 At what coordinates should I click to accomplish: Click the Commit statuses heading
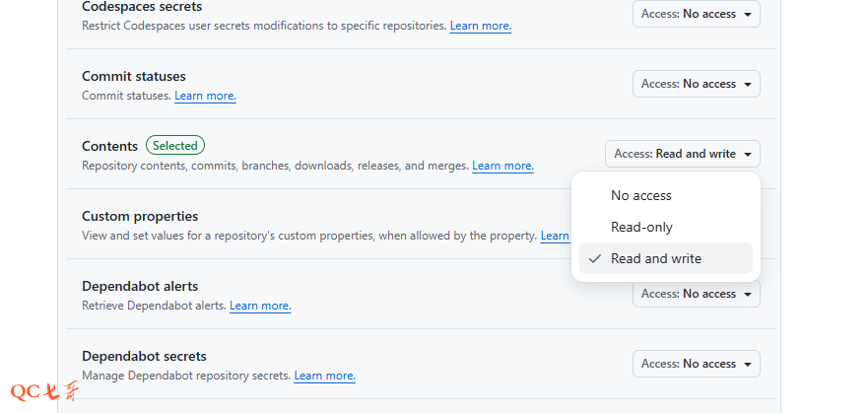[134, 76]
